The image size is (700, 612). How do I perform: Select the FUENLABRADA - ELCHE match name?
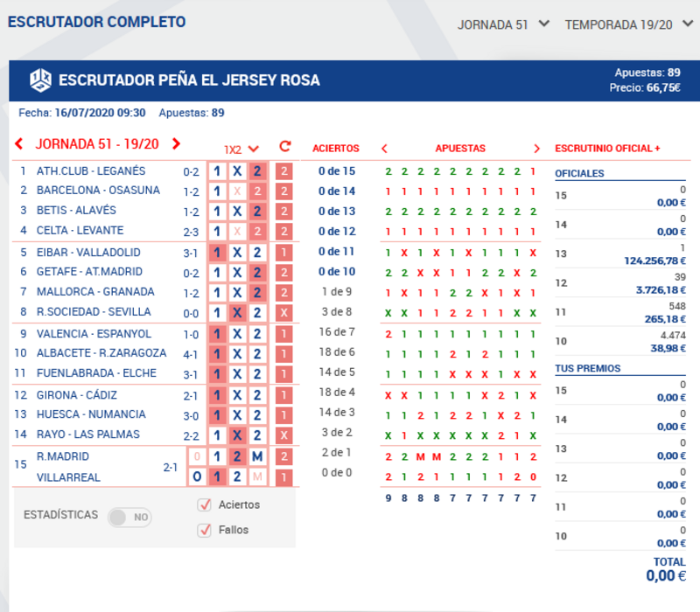coord(96,373)
